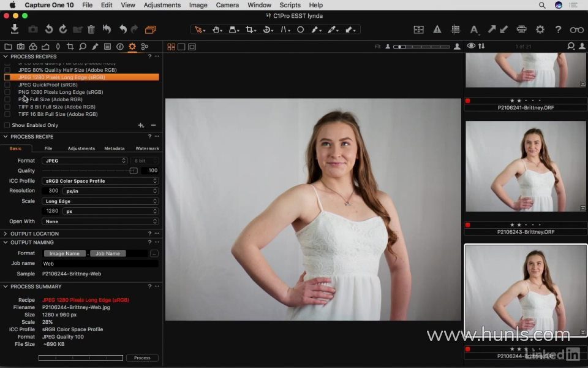Open the ICC Profile sRGB dropdown
The image size is (588, 368).
pyautogui.click(x=100, y=181)
